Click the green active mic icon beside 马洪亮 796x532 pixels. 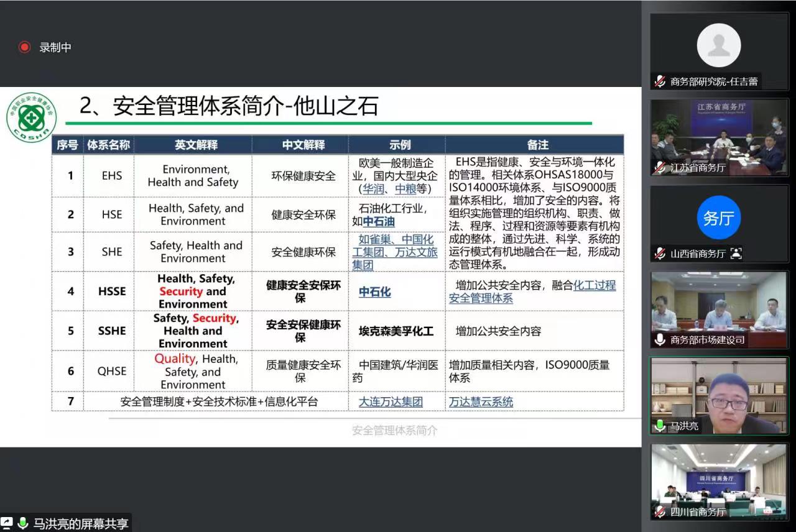point(660,426)
